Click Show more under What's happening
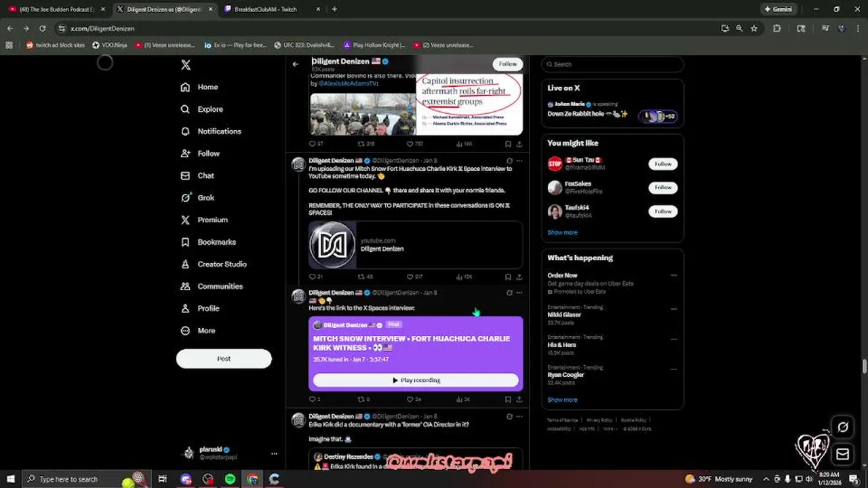The width and height of the screenshot is (868, 488). click(562, 400)
